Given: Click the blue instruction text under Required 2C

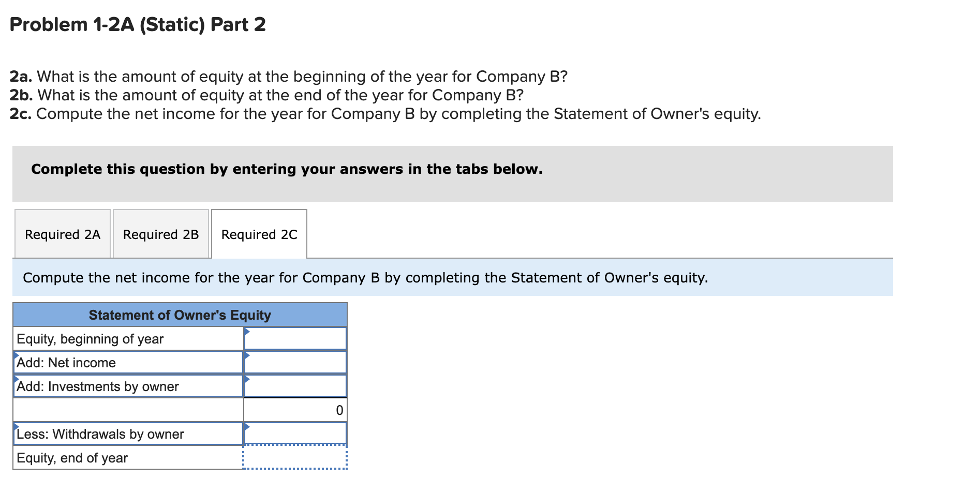Looking at the screenshot, I should [x=364, y=277].
